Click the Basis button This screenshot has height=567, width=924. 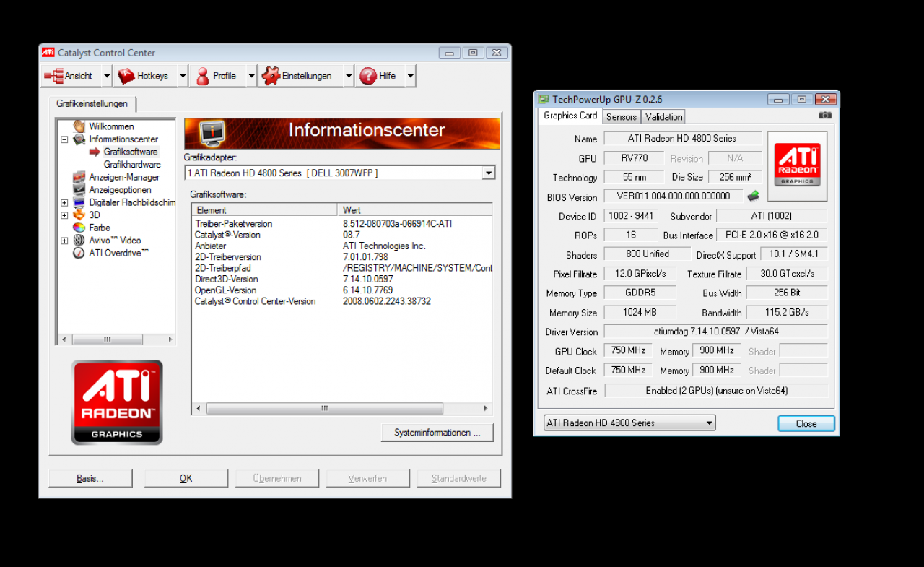(x=90, y=478)
